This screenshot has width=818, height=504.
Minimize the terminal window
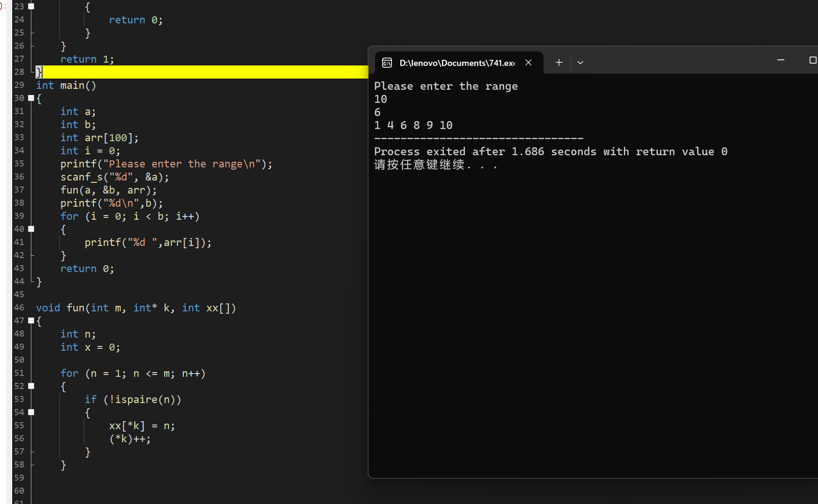(780, 60)
